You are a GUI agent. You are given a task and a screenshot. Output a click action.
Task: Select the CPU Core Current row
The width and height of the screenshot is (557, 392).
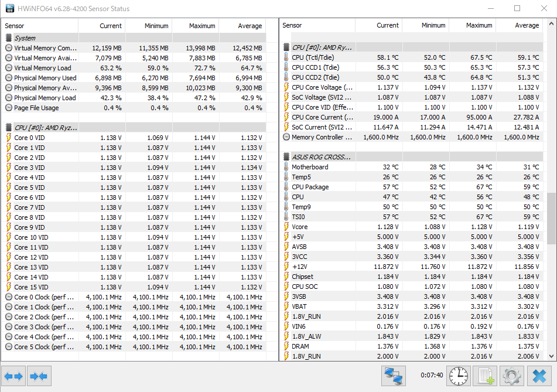coord(413,117)
